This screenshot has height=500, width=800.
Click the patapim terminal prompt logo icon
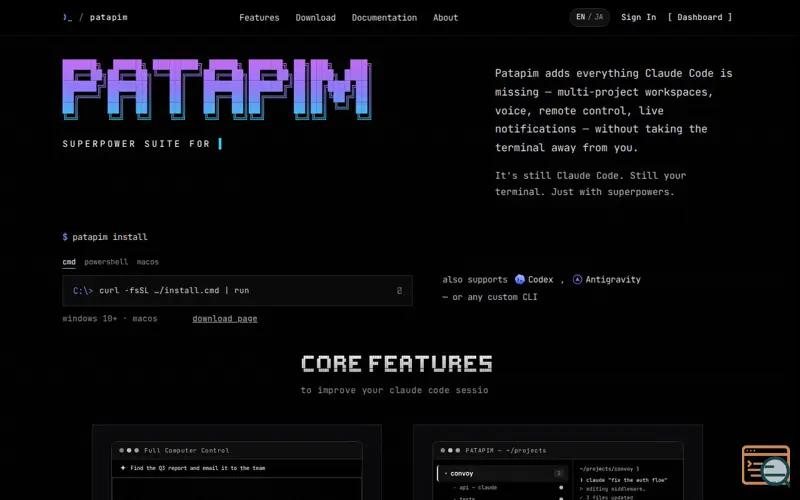tap(67, 17)
